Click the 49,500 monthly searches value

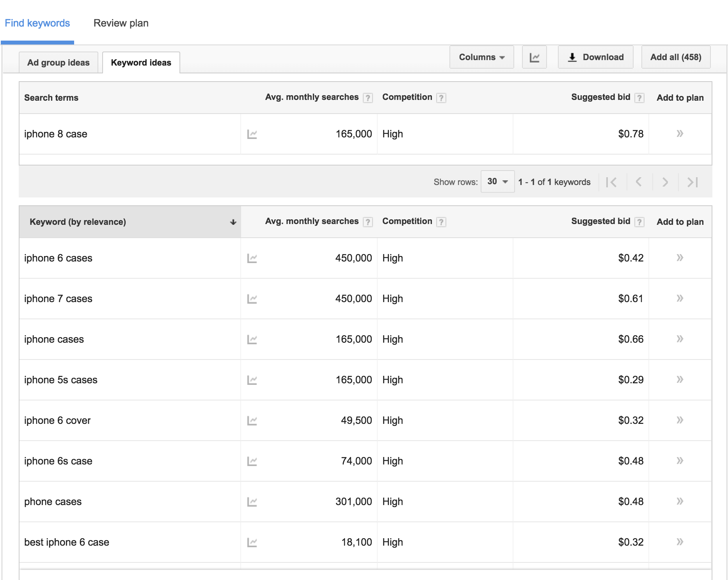(x=357, y=421)
